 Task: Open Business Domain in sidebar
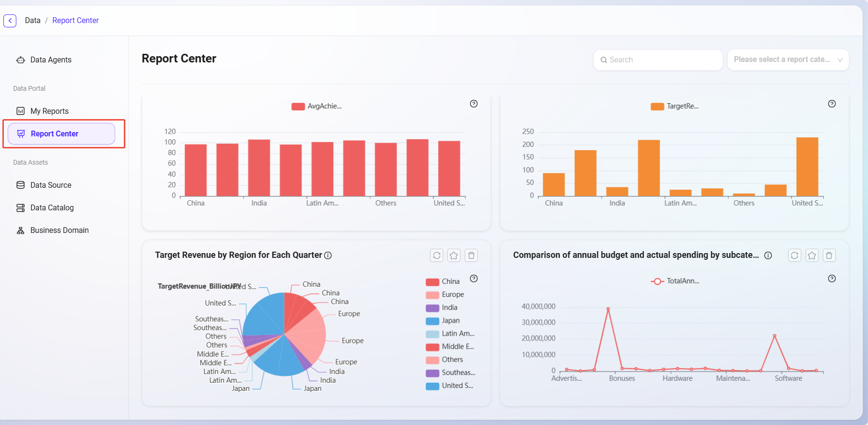[x=59, y=230]
